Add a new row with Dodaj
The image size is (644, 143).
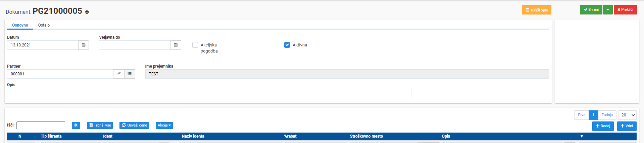point(603,126)
